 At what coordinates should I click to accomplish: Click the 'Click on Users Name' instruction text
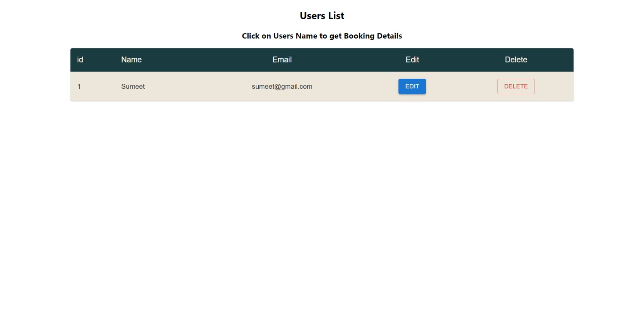pos(322,36)
